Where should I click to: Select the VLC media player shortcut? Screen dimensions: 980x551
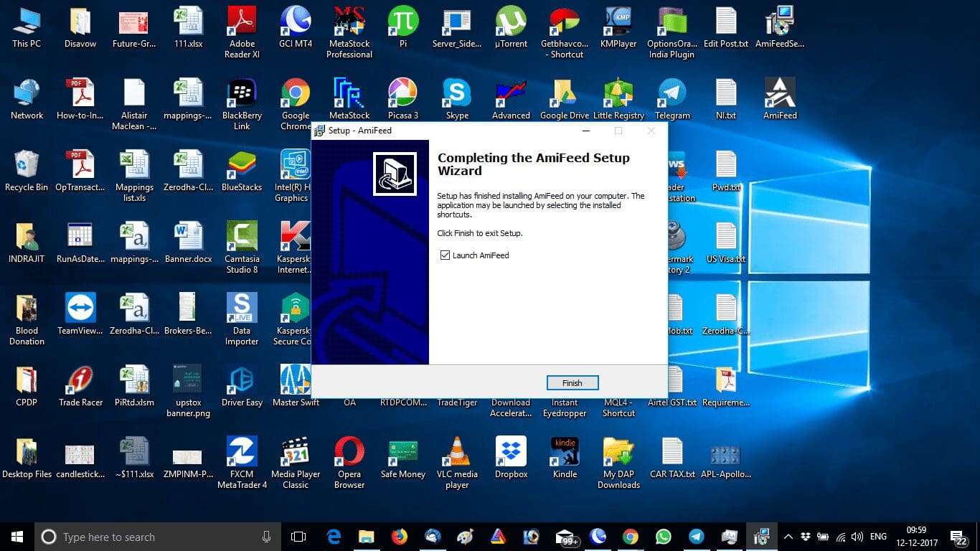[457, 463]
